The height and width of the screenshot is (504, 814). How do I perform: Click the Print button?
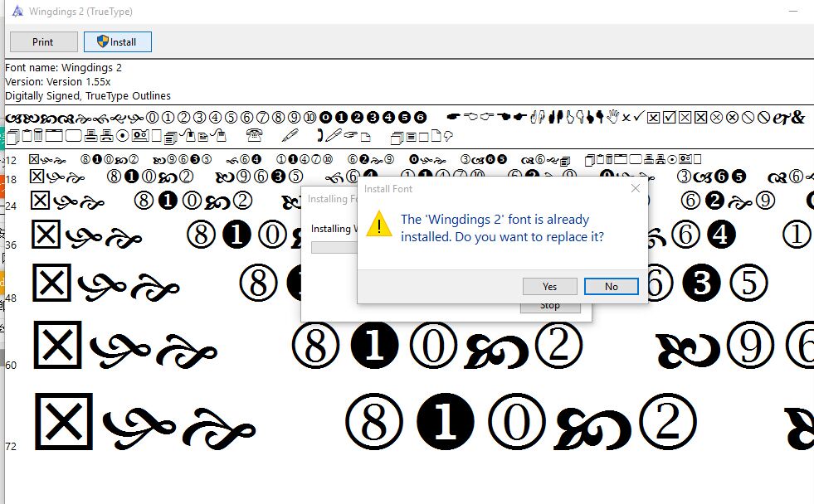[x=44, y=42]
